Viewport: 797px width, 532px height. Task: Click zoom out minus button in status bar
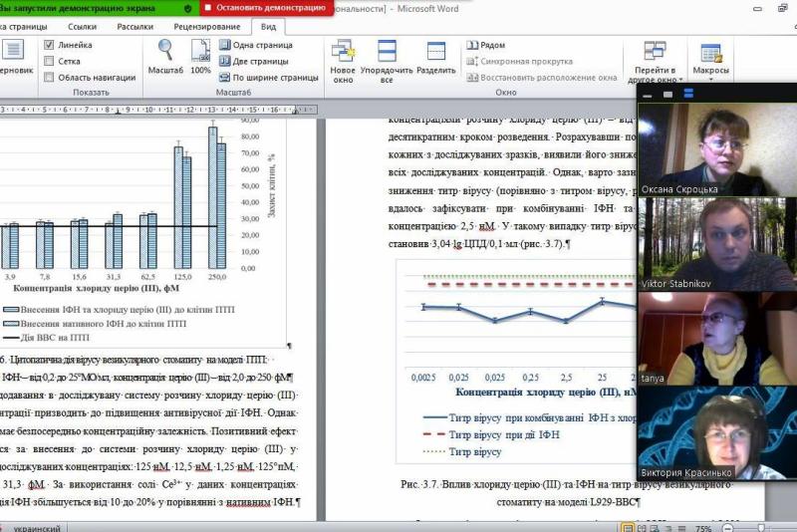coord(727,528)
